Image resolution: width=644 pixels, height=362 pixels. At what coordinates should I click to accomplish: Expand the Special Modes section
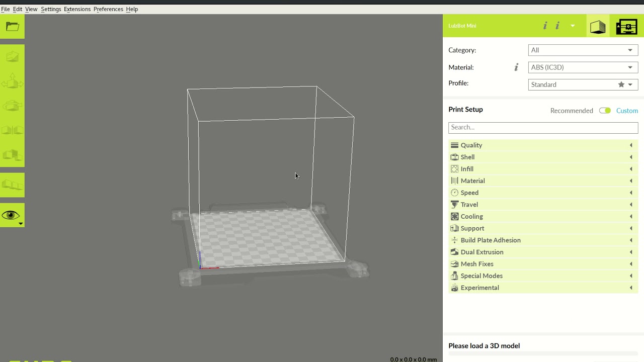(x=543, y=276)
